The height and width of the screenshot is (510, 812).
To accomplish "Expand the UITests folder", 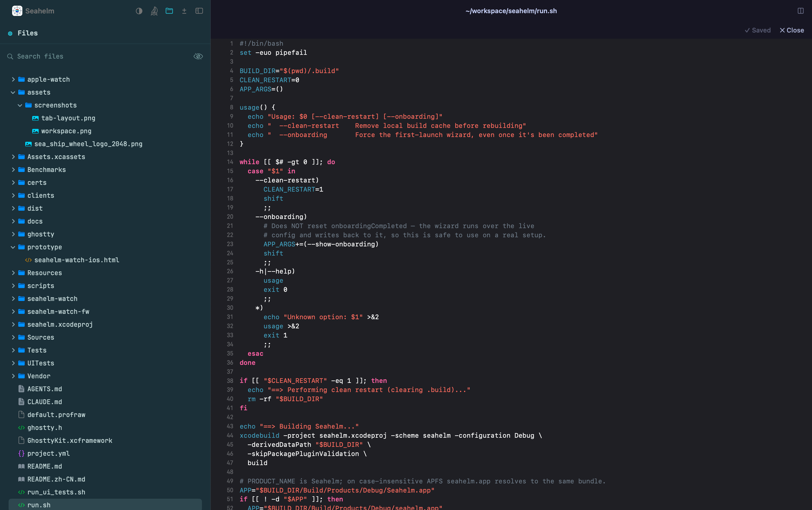I will point(13,363).
